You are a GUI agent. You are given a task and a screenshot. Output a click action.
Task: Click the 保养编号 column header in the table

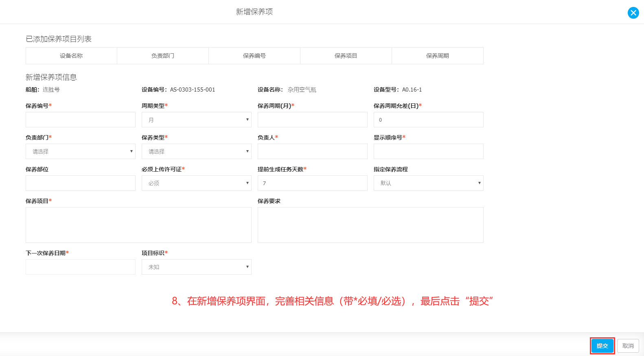point(254,56)
